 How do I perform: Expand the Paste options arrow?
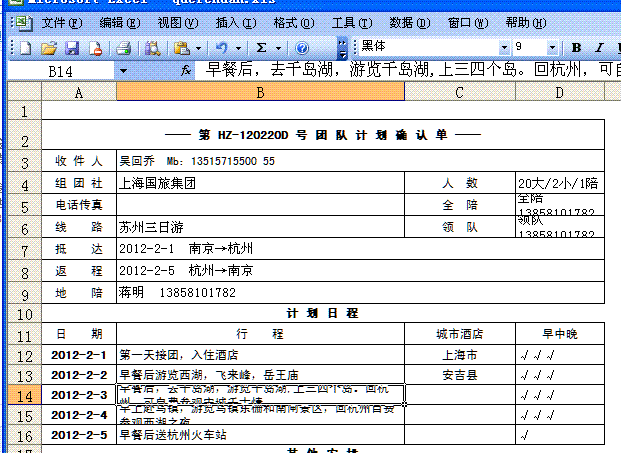coord(198,49)
